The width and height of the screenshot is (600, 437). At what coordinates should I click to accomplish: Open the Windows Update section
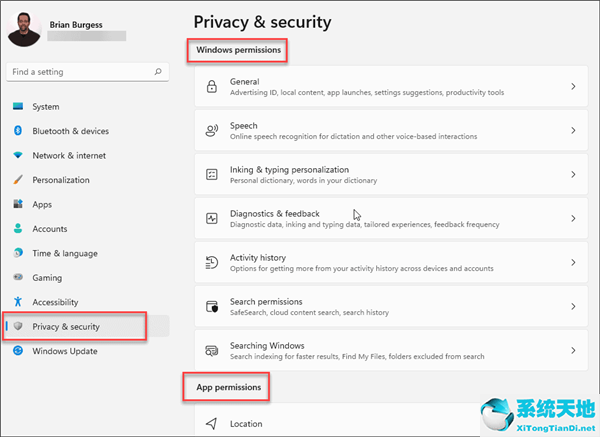[x=64, y=351]
